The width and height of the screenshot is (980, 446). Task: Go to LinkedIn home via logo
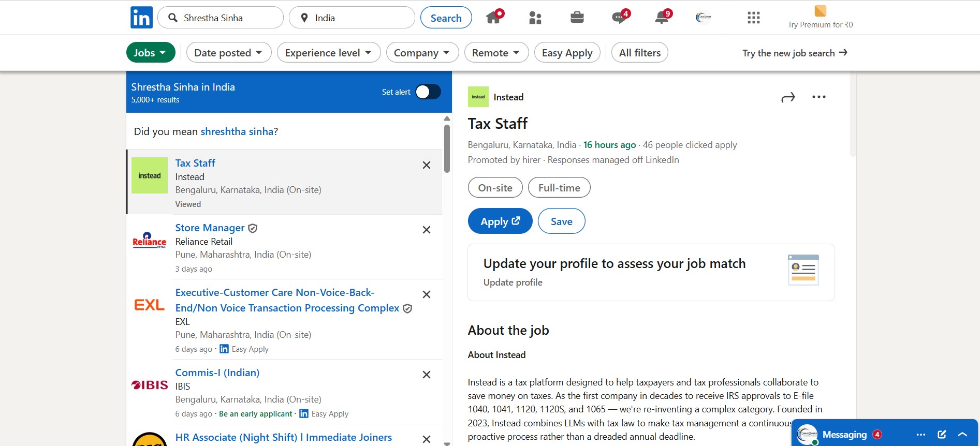(x=141, y=18)
